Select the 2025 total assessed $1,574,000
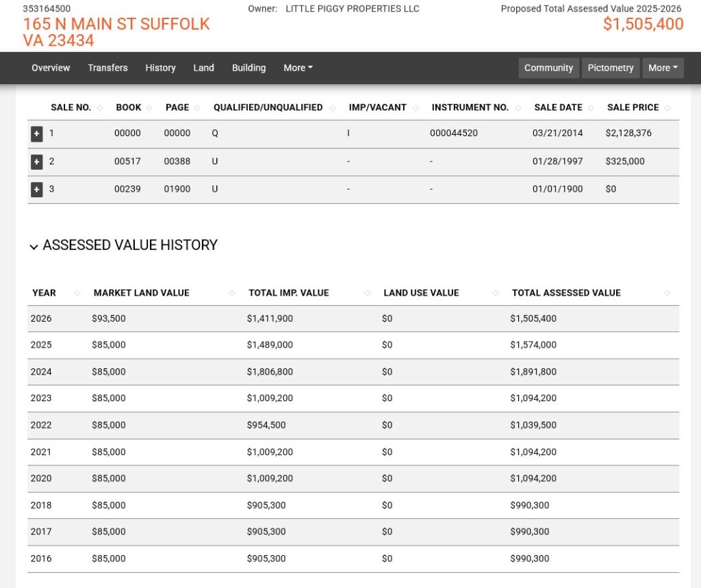Image resolution: width=701 pixels, height=588 pixels. coord(533,345)
